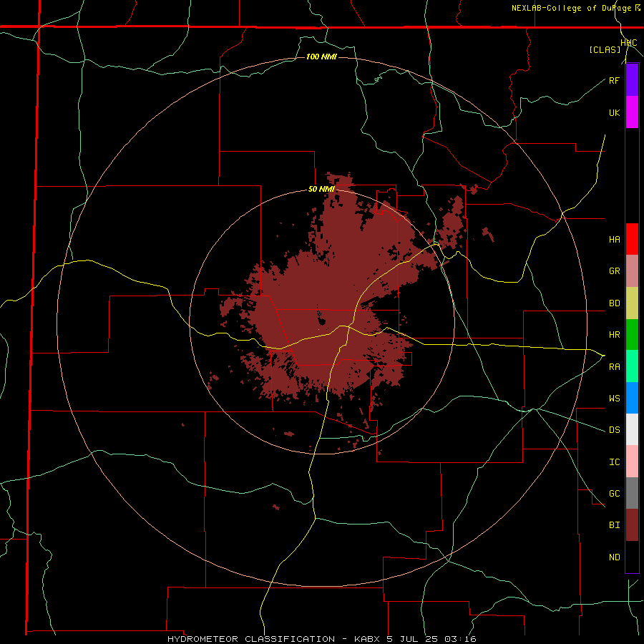
Task: Click the 'HYDROMETEOR CLASSIFICATION' title text
Action: [x=251, y=639]
